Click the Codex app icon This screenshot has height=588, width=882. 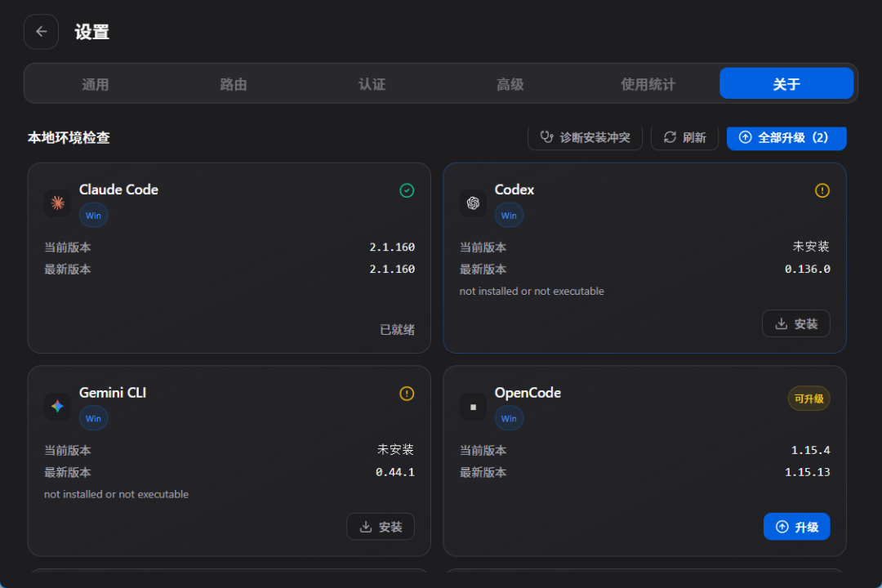[473, 203]
